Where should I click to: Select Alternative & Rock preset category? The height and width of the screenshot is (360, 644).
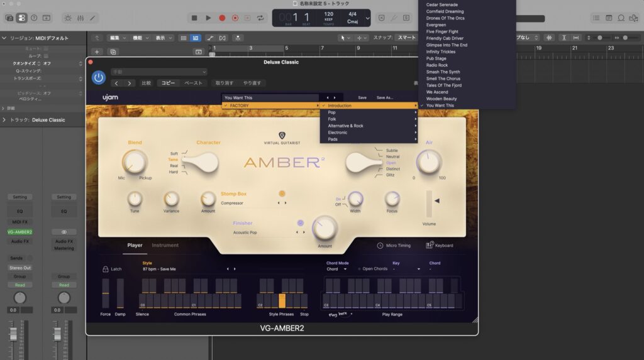[x=369, y=126]
